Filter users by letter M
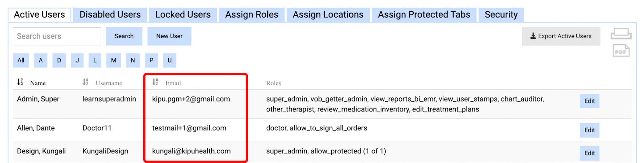644x163 pixels. [114, 60]
